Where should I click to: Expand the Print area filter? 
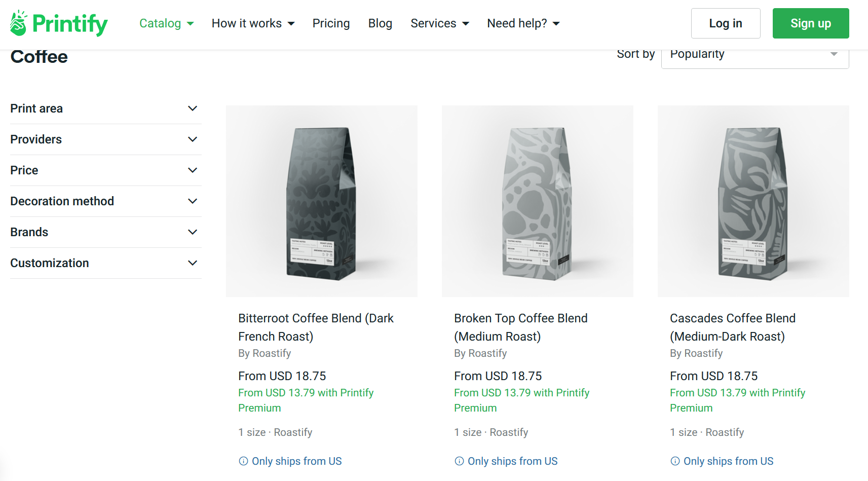coord(193,108)
